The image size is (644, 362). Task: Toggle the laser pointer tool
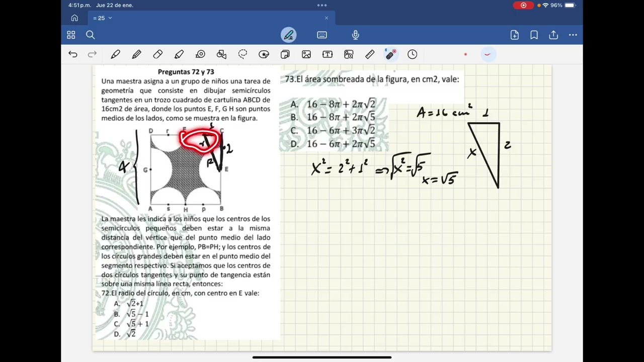click(391, 54)
